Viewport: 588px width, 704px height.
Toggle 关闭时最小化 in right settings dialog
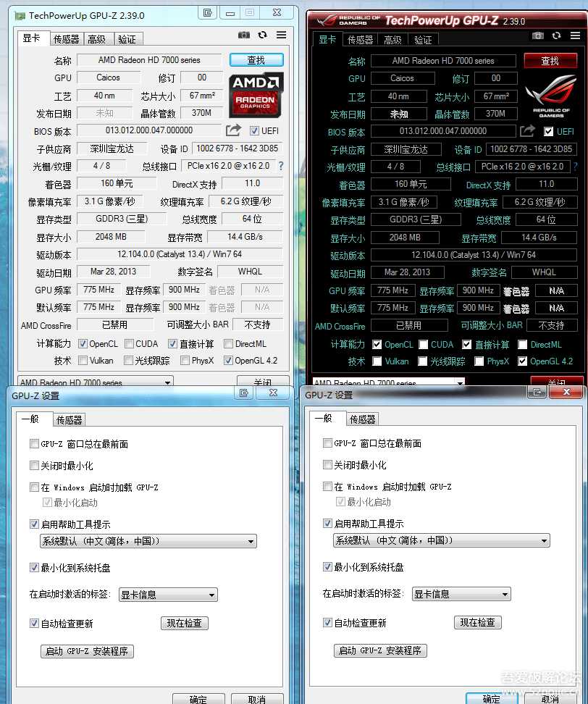click(x=327, y=465)
